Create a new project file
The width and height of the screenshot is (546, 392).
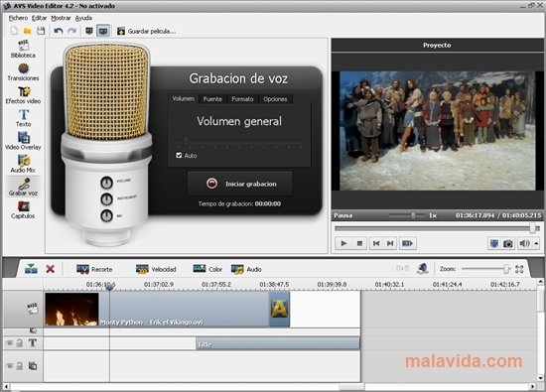pyautogui.click(x=14, y=31)
